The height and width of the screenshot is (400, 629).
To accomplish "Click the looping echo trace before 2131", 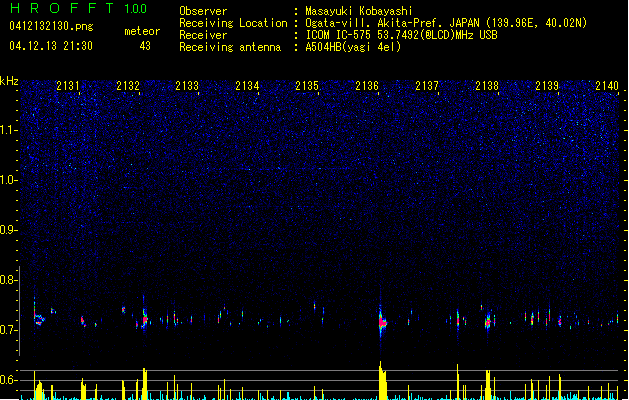I will pos(39,319).
